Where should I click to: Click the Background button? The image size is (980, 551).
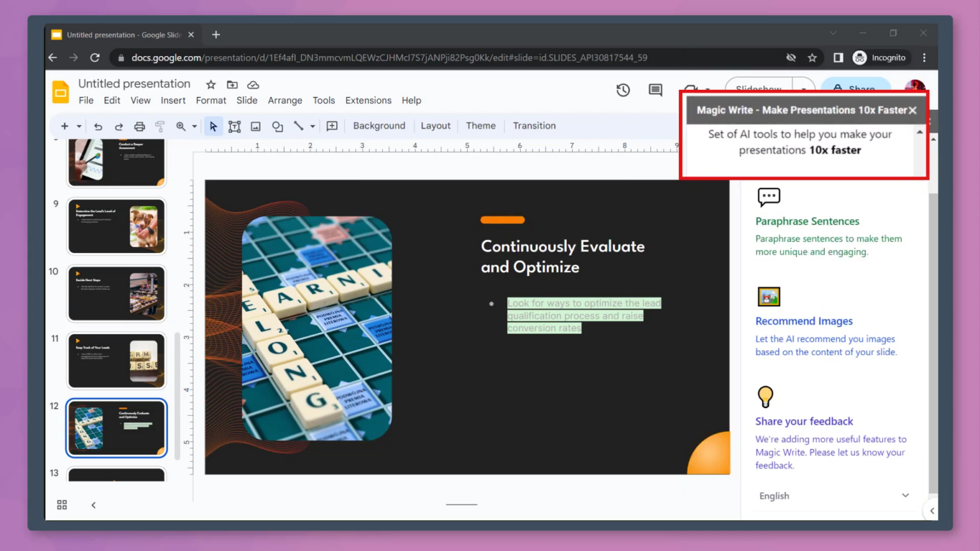379,126
